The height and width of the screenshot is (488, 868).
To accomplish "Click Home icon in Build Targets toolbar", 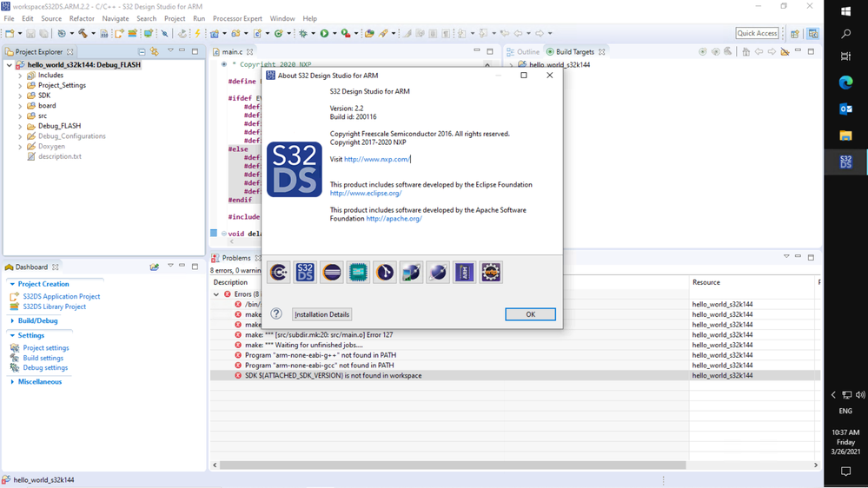I will pyautogui.click(x=745, y=51).
